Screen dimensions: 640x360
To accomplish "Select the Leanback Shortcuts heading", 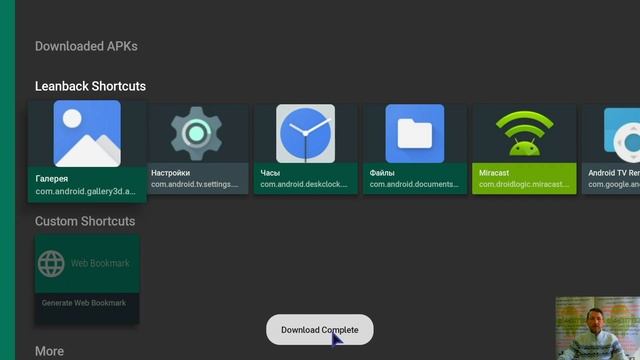I will click(90, 86).
